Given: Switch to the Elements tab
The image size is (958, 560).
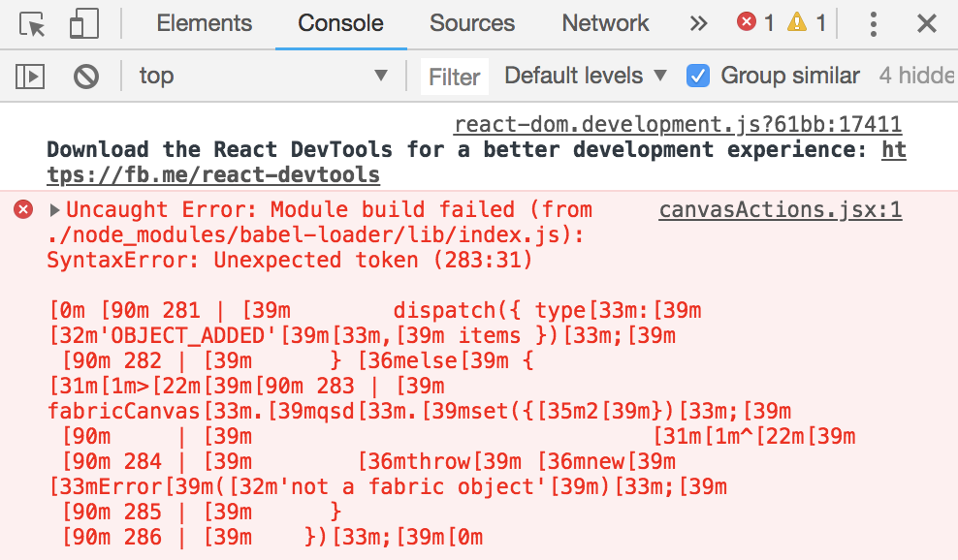Looking at the screenshot, I should (x=204, y=24).
